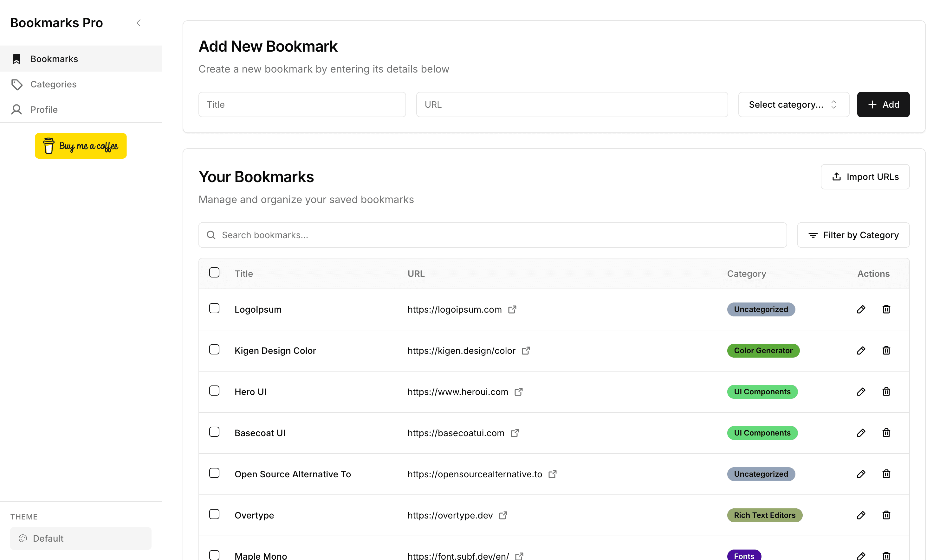
Task: Open the Categories page in the sidebar
Action: tap(81, 84)
